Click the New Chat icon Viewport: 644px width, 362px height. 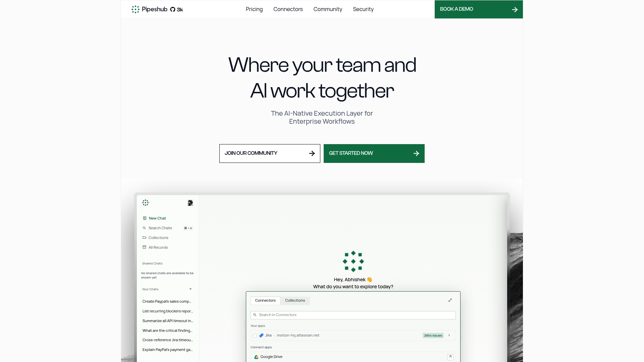(145, 218)
